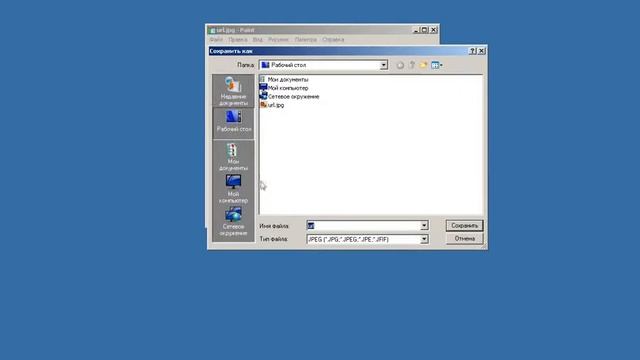Open the Палитра menu in Paint
The height and width of the screenshot is (360, 640).
point(306,40)
